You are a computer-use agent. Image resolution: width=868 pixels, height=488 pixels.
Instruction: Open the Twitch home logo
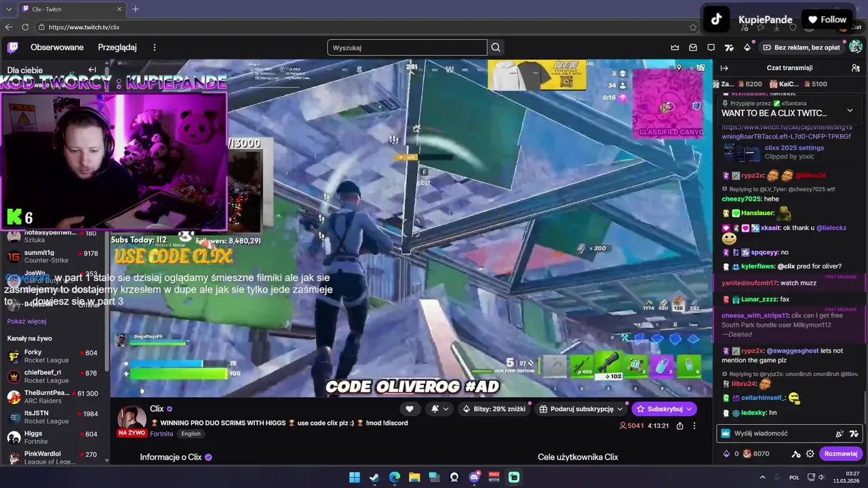(x=13, y=47)
